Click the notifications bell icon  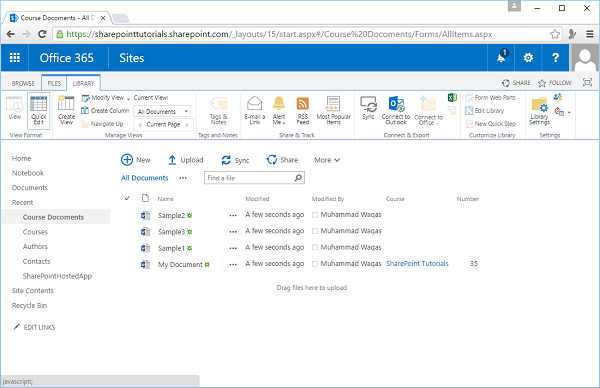[x=501, y=57]
